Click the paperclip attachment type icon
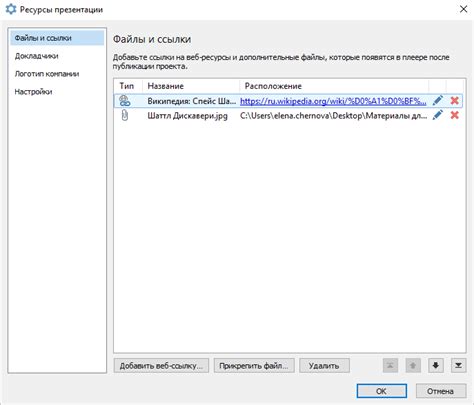 point(125,115)
